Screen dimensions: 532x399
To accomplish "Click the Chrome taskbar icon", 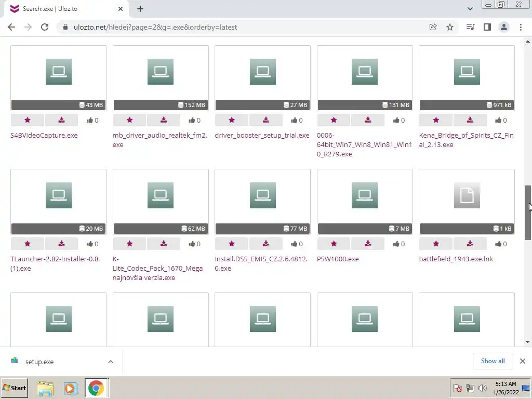I will [x=96, y=388].
